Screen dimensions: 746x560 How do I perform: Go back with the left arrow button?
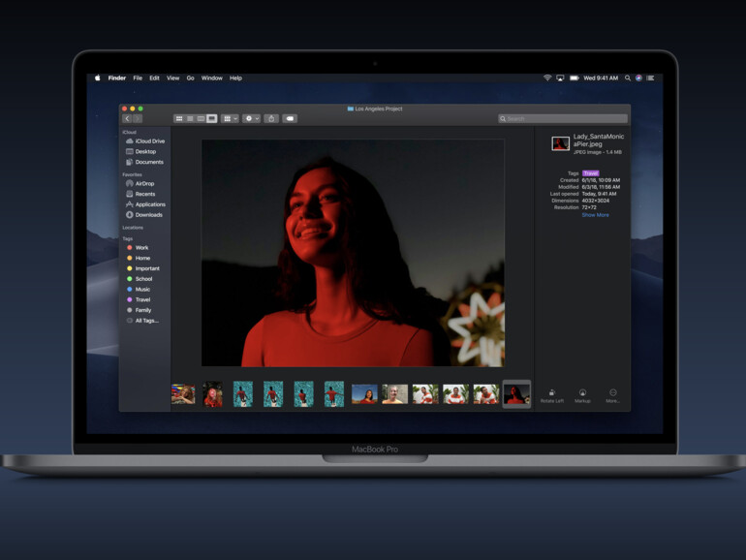[x=127, y=118]
